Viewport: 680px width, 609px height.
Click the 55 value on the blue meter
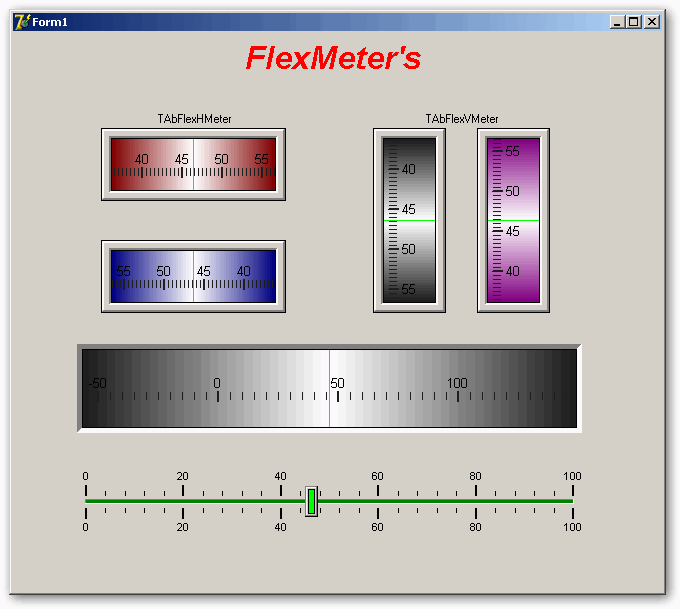point(124,272)
